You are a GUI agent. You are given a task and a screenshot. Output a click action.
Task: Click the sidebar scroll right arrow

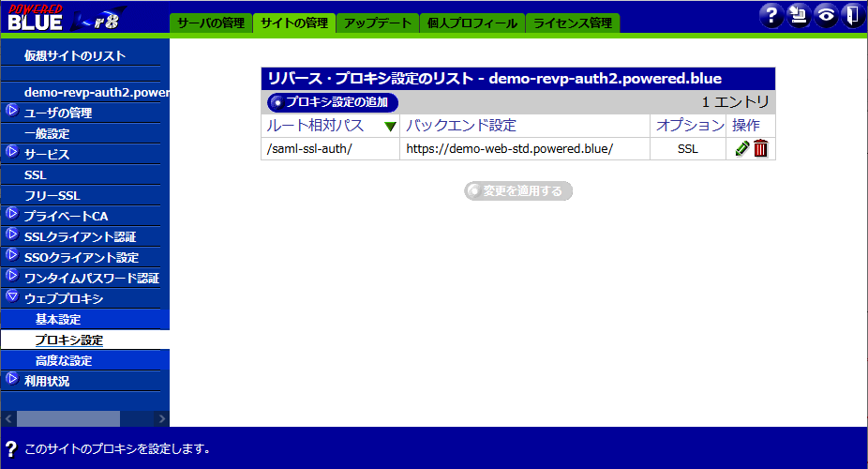click(161, 418)
